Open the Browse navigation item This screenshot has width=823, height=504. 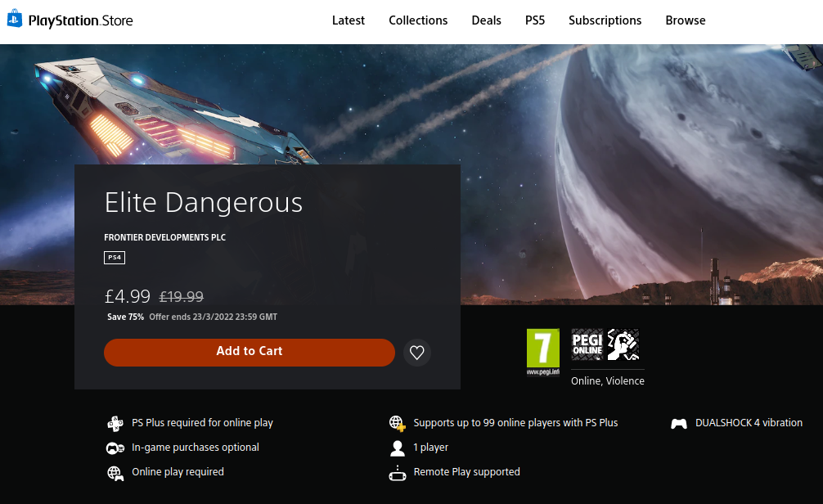point(685,20)
